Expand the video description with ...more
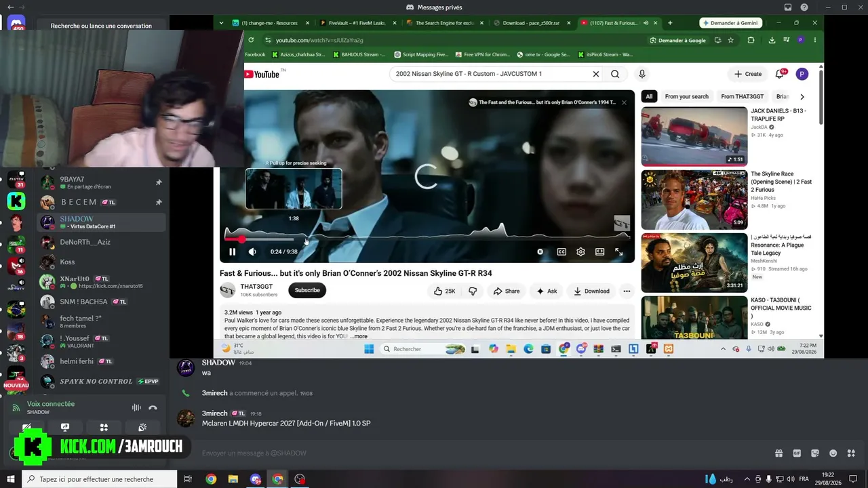Image resolution: width=868 pixels, height=488 pixels. (x=359, y=336)
